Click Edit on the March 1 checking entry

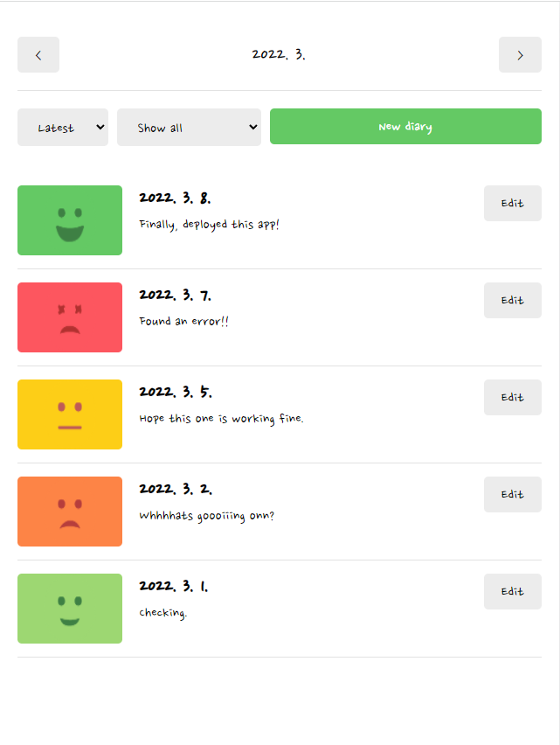513,591
